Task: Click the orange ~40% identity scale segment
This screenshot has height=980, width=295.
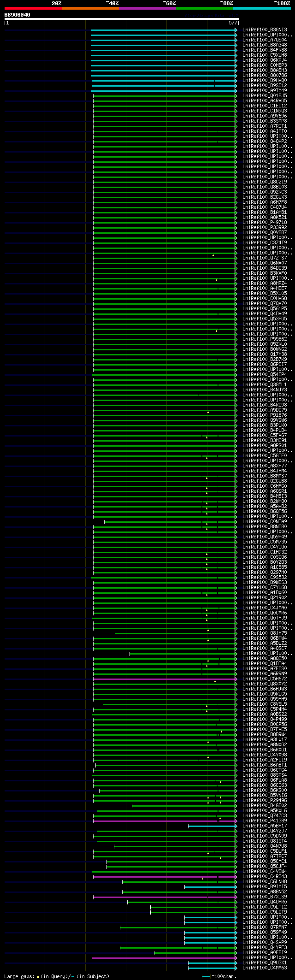Action: coord(90,8)
